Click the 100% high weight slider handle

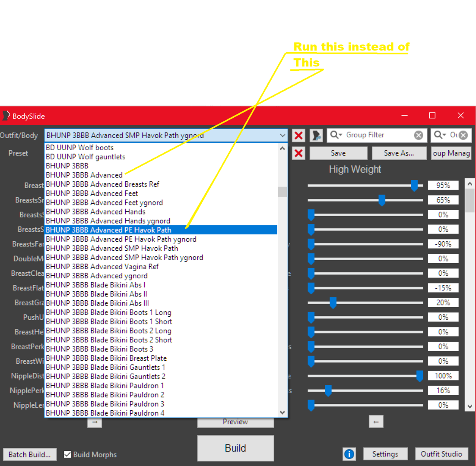(419, 376)
